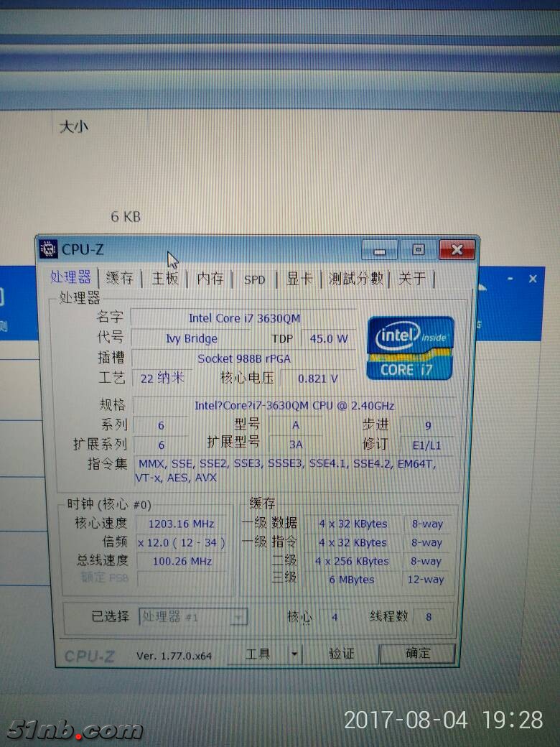Click the instruction set list MMX, SSE

click(295, 470)
